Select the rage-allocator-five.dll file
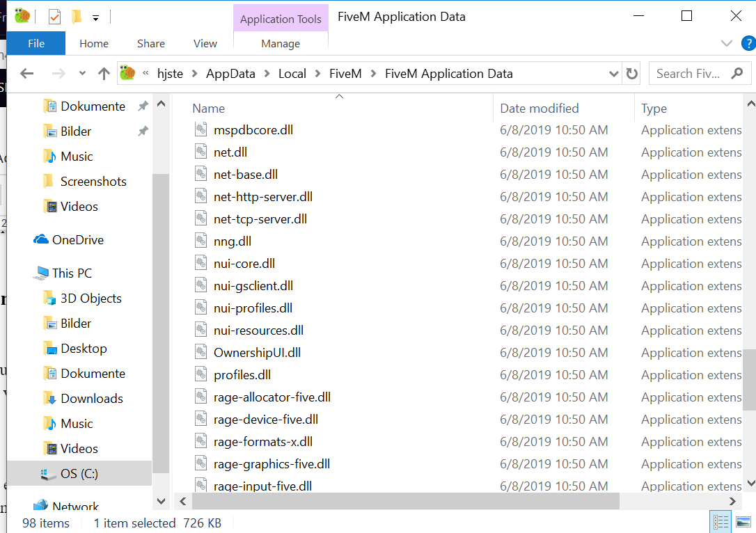 (x=272, y=397)
